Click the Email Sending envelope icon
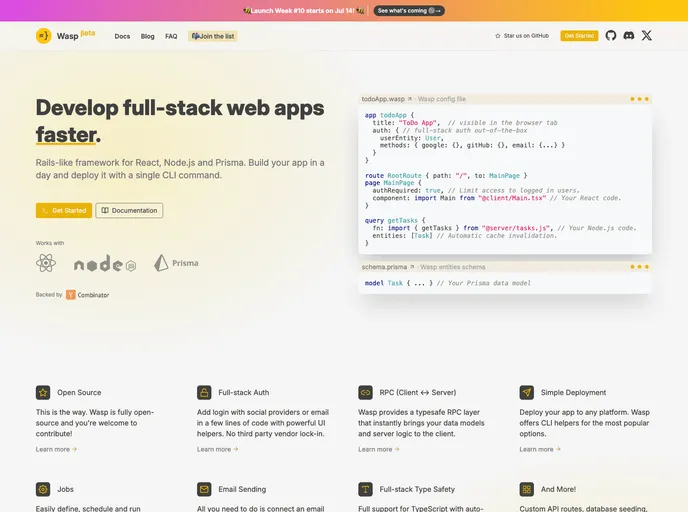 [204, 489]
